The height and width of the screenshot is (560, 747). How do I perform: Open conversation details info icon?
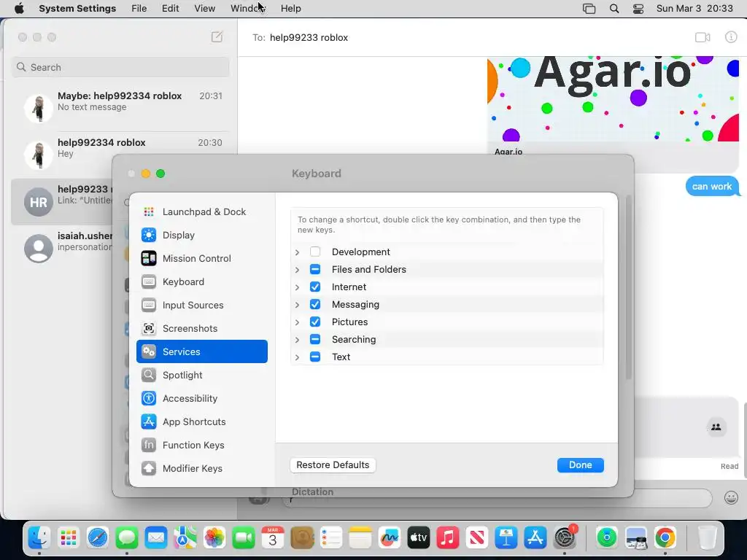point(731,37)
